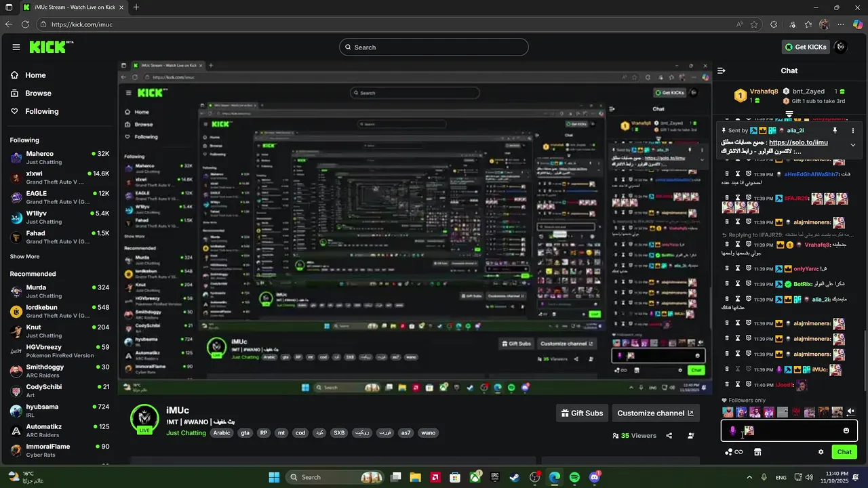The width and height of the screenshot is (868, 488).
Task: Open Discord from the taskbar
Action: [x=595, y=477]
